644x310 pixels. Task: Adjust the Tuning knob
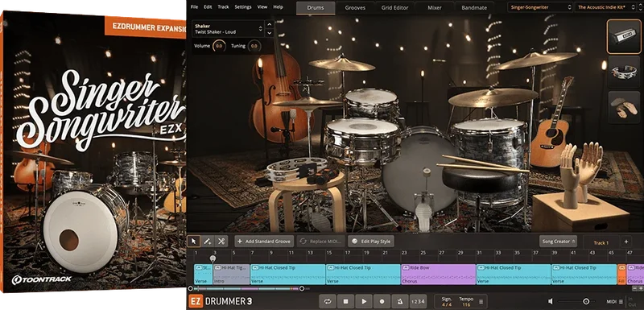tap(254, 46)
